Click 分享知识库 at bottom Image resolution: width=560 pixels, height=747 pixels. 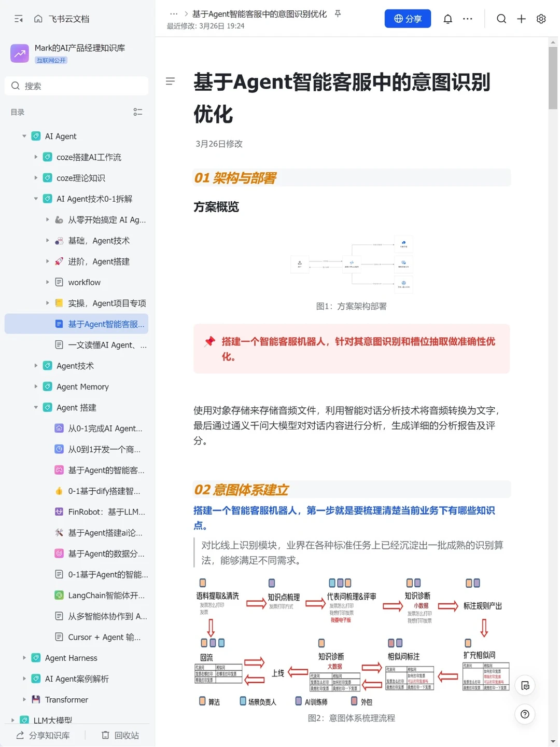(43, 736)
